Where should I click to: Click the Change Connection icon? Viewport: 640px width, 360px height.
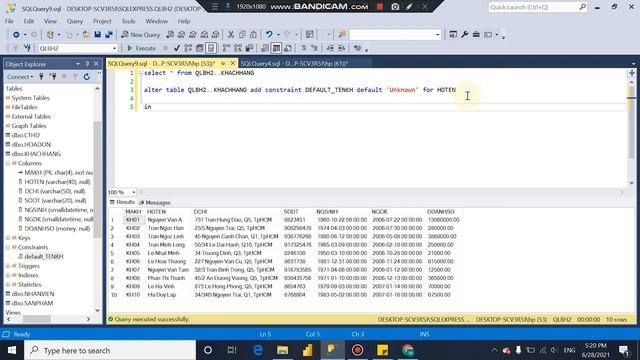[27, 48]
